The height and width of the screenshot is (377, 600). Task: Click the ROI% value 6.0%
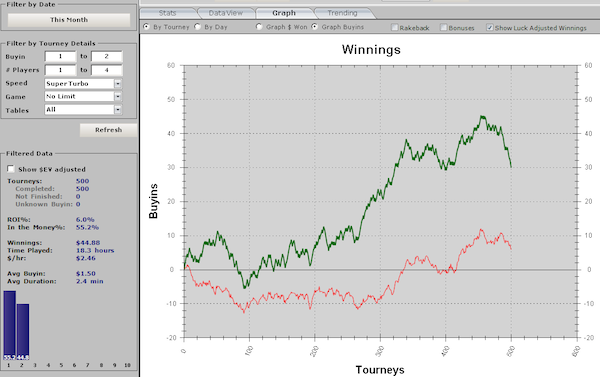pyautogui.click(x=85, y=220)
